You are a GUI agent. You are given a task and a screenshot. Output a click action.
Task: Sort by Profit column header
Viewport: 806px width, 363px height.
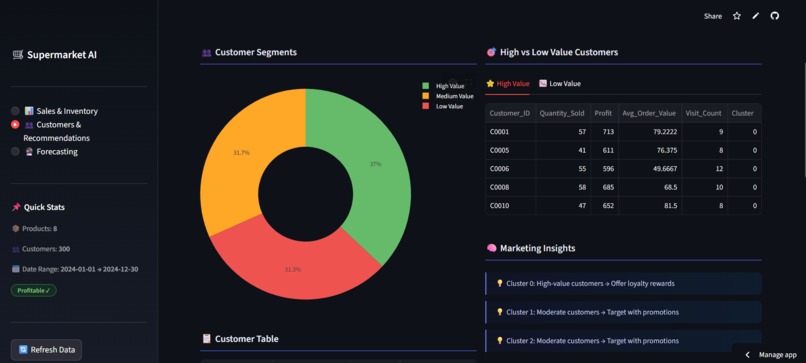603,113
